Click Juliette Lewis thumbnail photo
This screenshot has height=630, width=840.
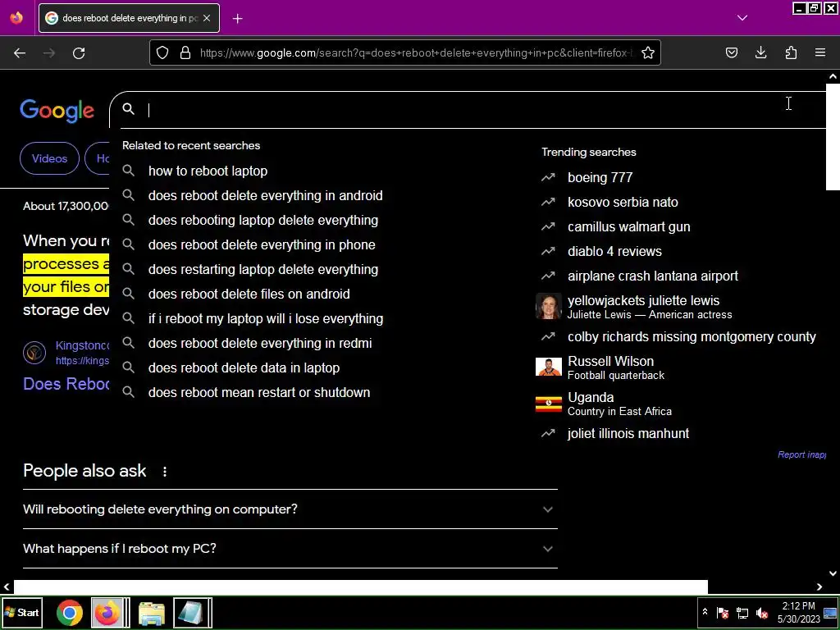[x=549, y=307]
